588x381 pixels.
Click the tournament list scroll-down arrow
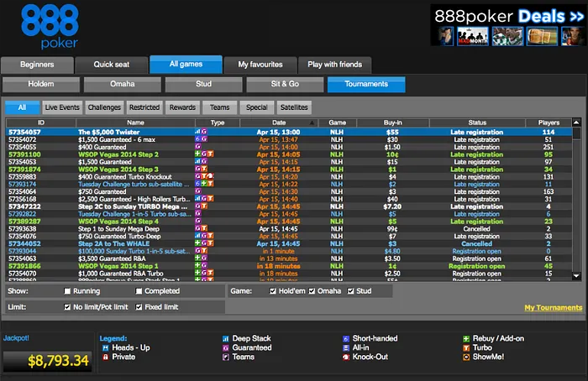(576, 276)
